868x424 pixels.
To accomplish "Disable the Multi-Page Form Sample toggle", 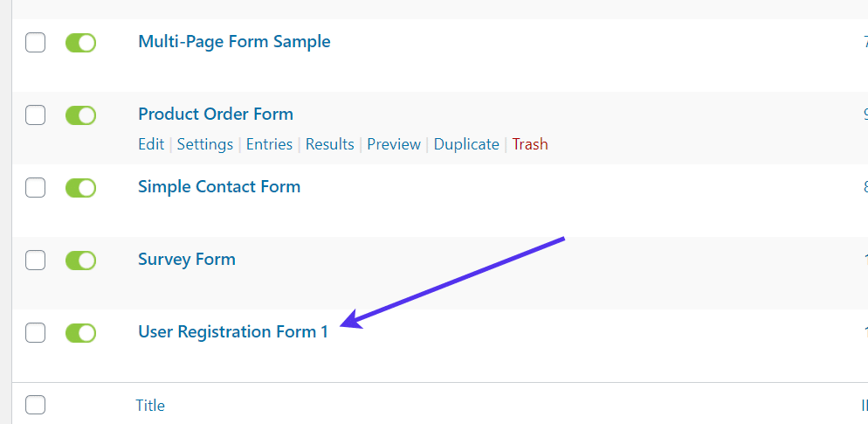I will pyautogui.click(x=80, y=43).
